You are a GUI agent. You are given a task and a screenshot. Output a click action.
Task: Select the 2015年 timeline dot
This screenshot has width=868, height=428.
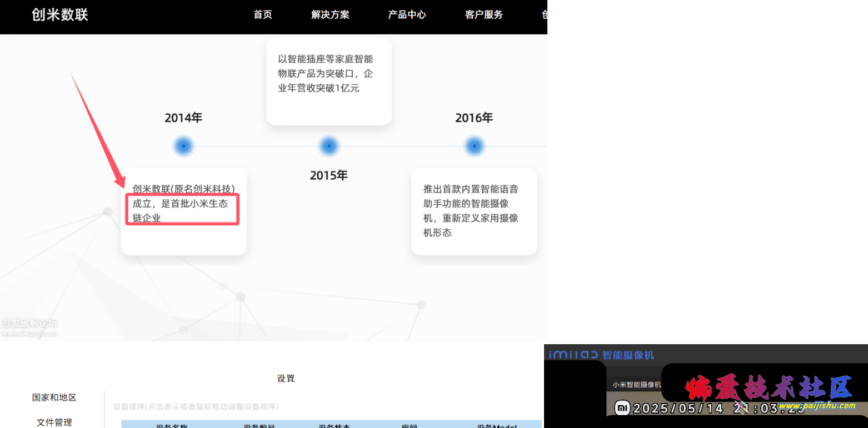(329, 147)
